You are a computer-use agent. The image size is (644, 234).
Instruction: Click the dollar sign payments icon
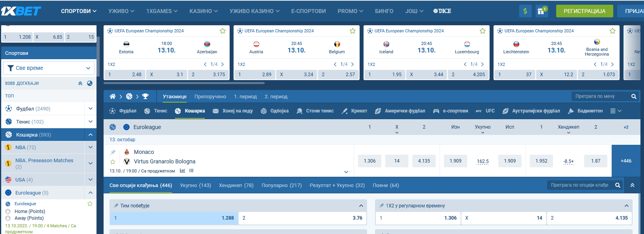[525, 11]
